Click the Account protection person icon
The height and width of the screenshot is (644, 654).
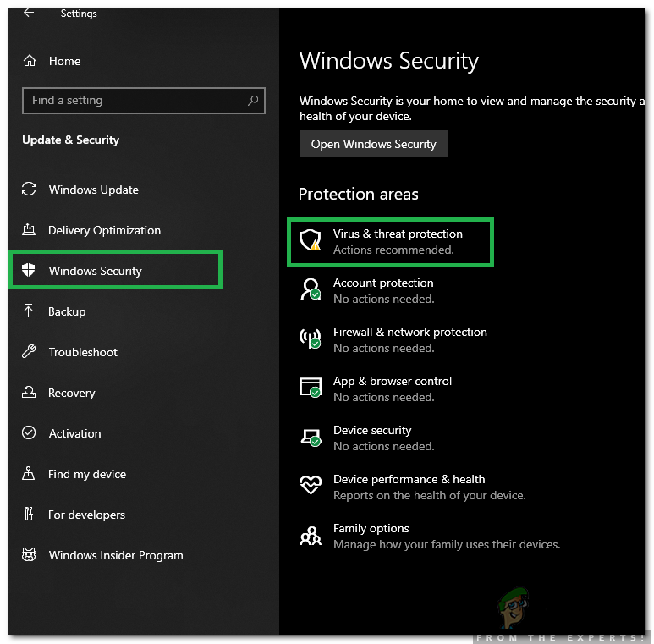(x=311, y=290)
